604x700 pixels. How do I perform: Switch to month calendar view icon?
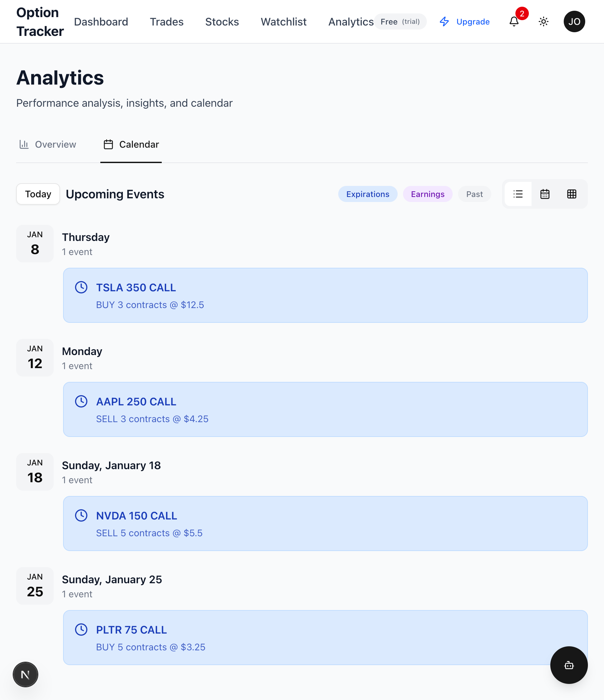click(x=545, y=194)
